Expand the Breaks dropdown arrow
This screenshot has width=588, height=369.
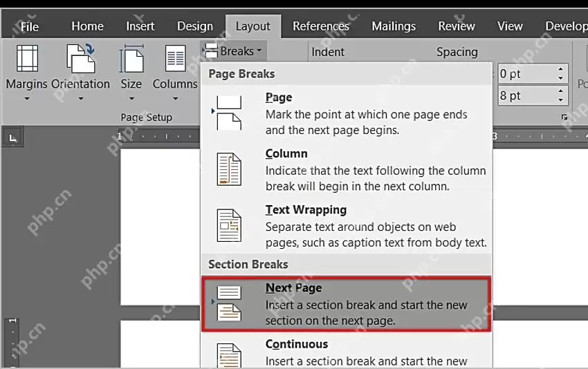(x=259, y=50)
